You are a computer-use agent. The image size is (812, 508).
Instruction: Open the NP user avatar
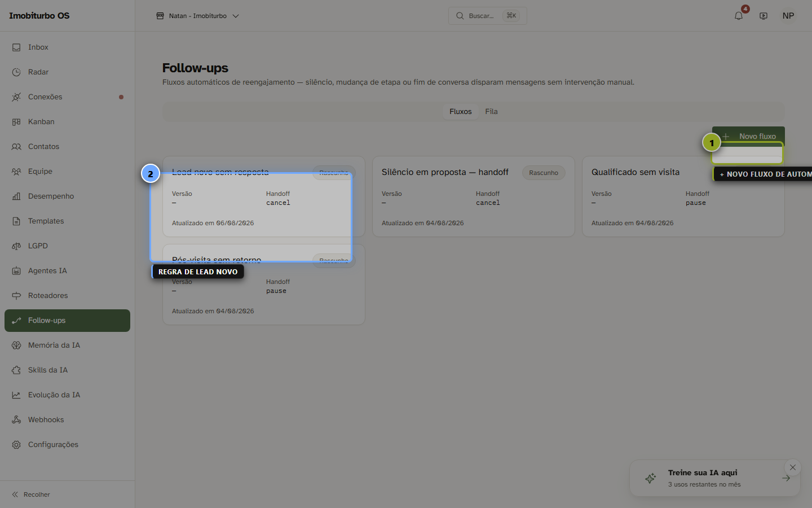pyautogui.click(x=788, y=16)
